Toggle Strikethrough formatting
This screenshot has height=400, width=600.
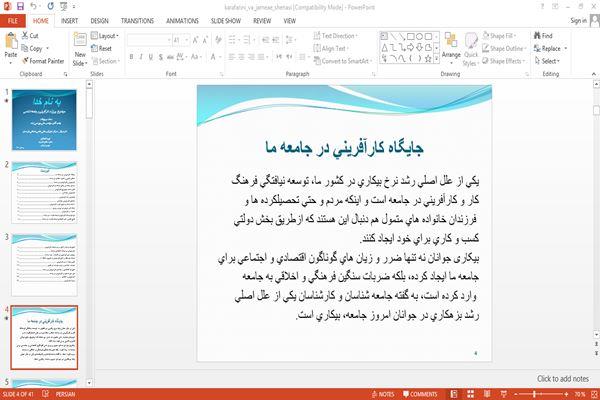170,57
